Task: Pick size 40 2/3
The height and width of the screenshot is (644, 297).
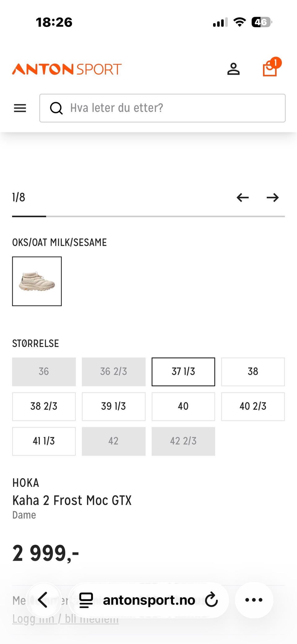Action: point(253,406)
